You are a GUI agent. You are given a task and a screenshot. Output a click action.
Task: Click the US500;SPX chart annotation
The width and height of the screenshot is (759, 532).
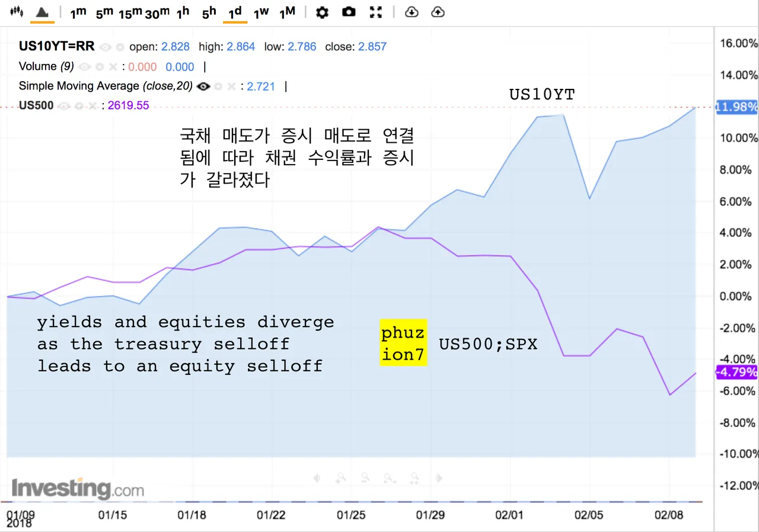pyautogui.click(x=489, y=344)
